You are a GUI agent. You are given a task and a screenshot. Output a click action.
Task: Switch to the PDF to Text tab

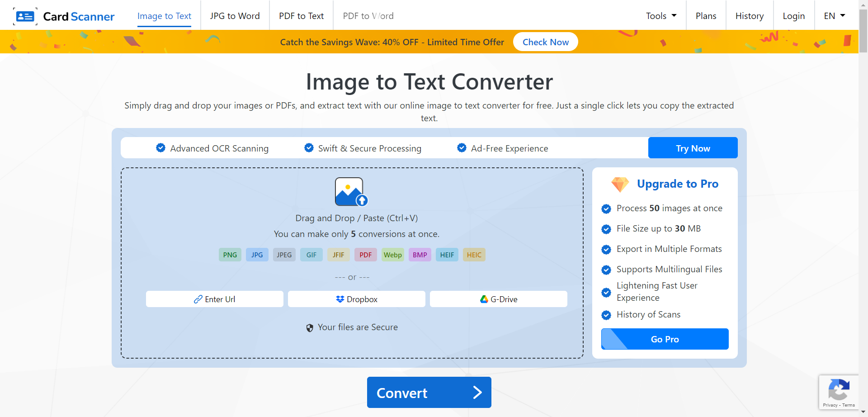301,15
